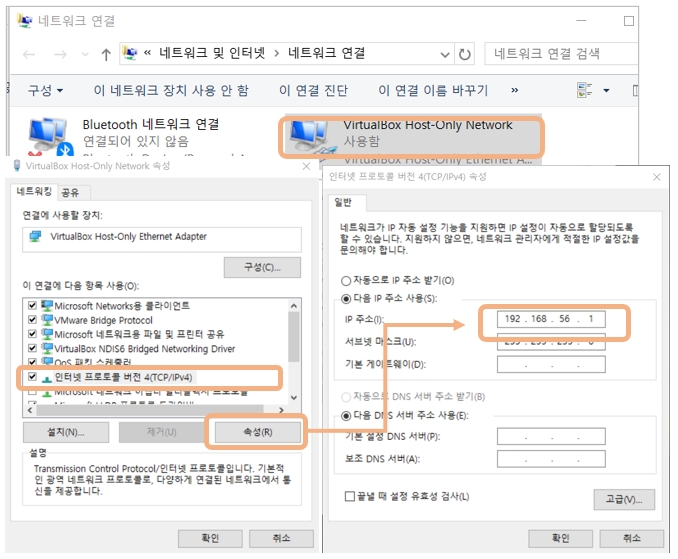The image size is (678, 559).
Task: Toggle VMware Bridge Protocol checkbox
Action: click(32, 319)
